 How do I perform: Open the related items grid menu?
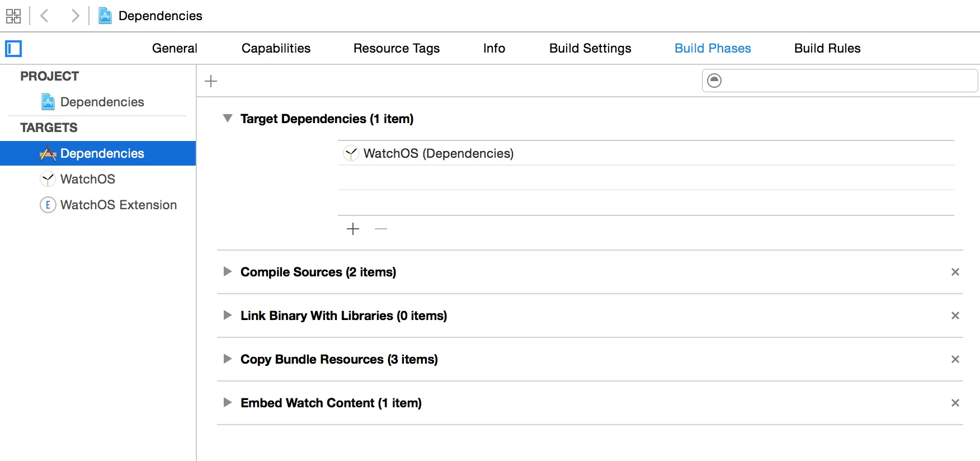13,16
